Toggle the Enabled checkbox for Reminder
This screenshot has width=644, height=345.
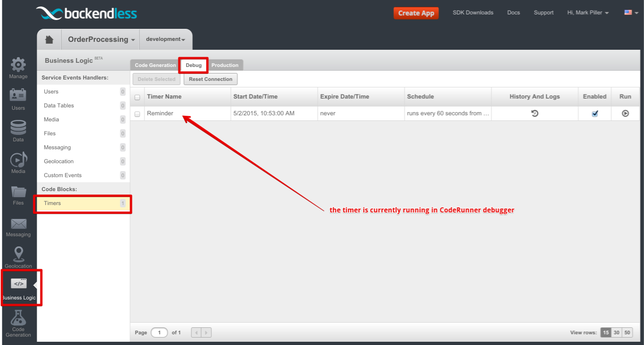pyautogui.click(x=595, y=113)
